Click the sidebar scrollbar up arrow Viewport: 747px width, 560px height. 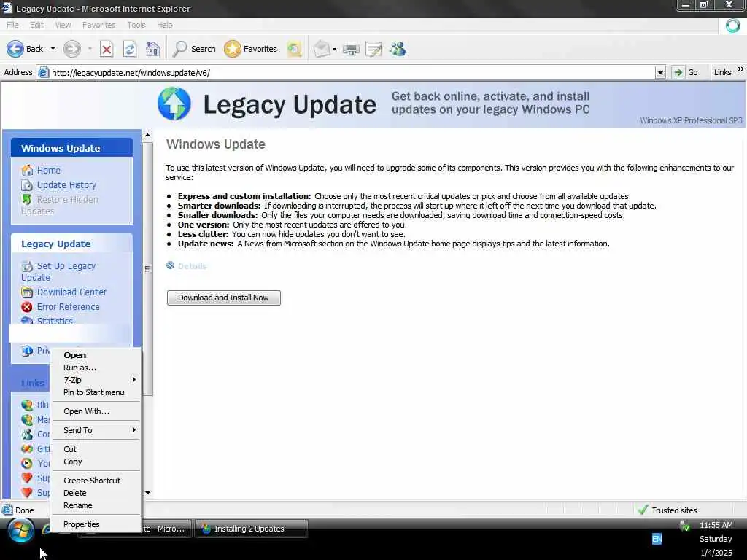147,135
